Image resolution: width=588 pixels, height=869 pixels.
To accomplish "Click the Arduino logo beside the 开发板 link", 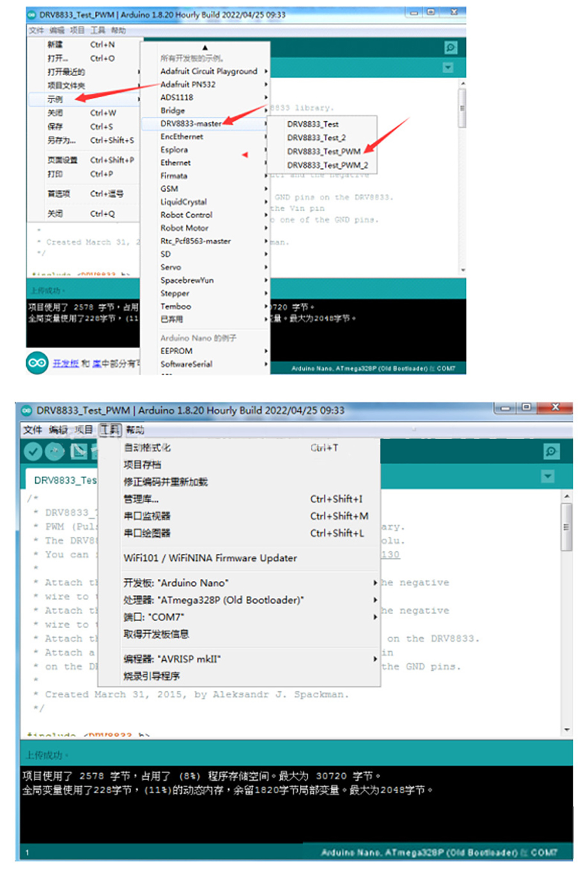I will click(x=37, y=363).
